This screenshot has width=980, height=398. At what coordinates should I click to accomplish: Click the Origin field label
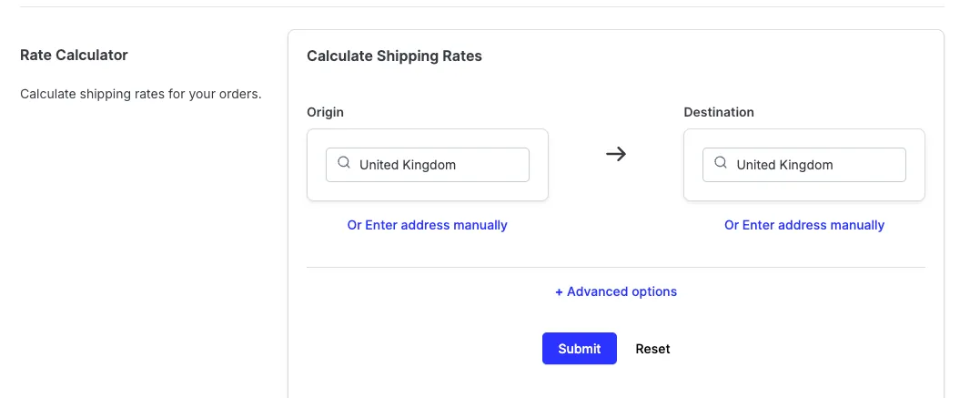pyautogui.click(x=325, y=112)
